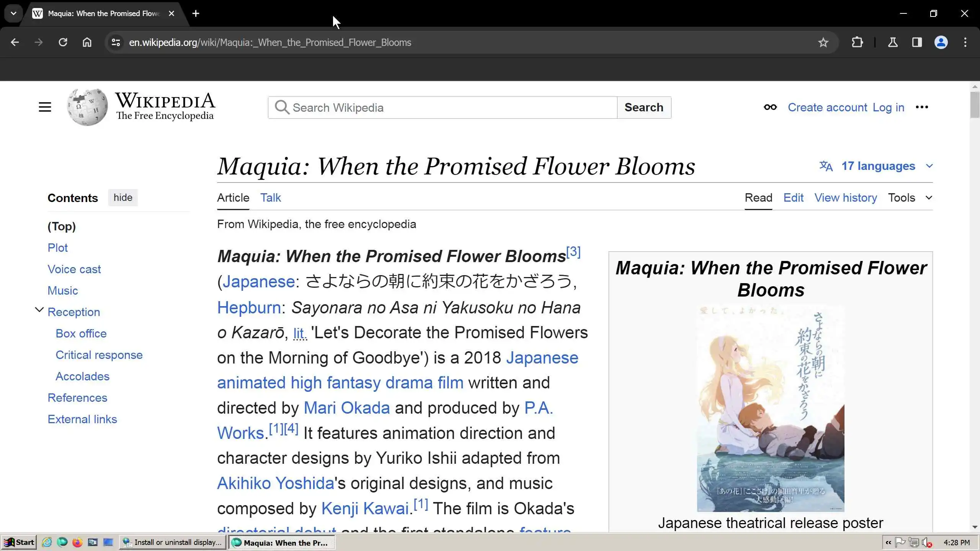Click the Mari Okada link
This screenshot has height=551, width=980.
pyautogui.click(x=346, y=408)
